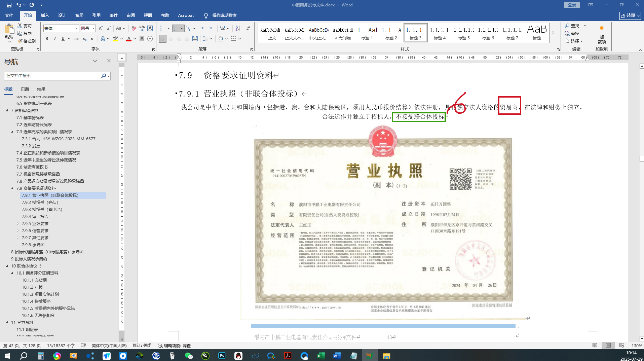Viewport: 644px width, 361px height.
Task: Click the Windows Start button
Action: tap(7, 356)
